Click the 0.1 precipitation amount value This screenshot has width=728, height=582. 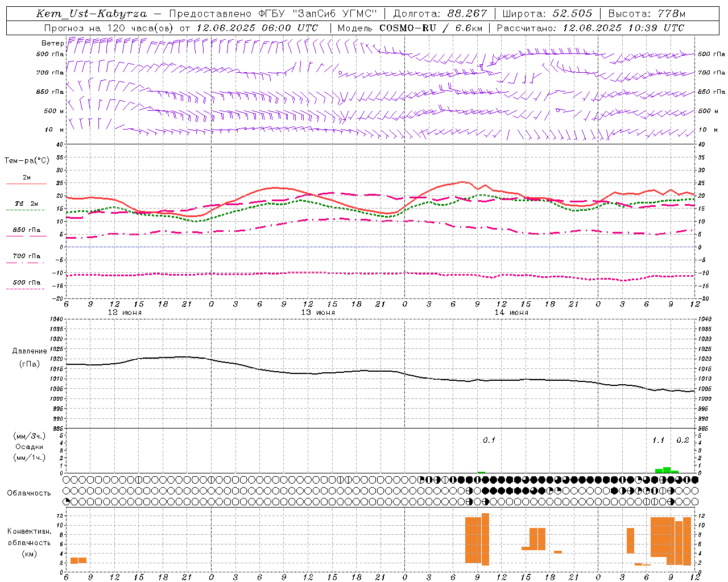pos(489,440)
